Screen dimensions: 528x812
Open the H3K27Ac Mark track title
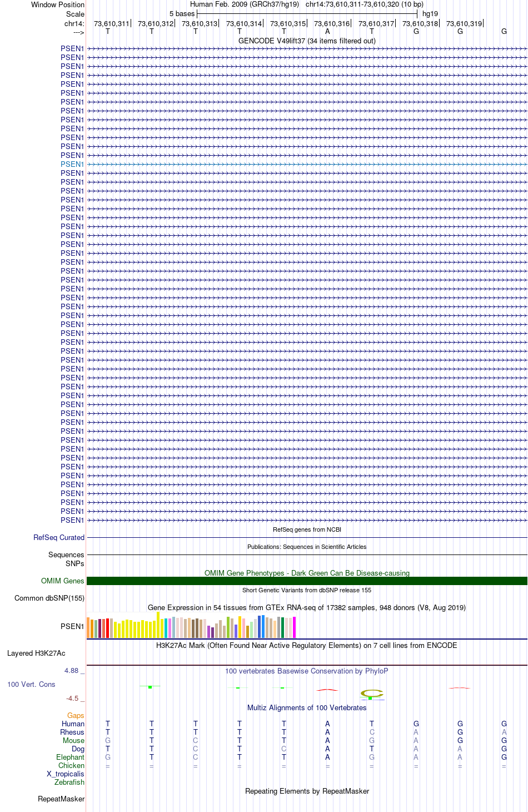[x=307, y=645]
